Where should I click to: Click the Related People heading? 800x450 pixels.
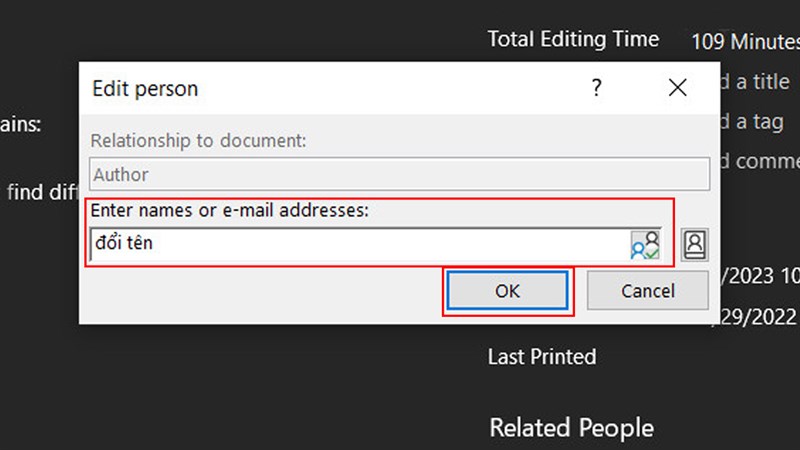(x=571, y=428)
